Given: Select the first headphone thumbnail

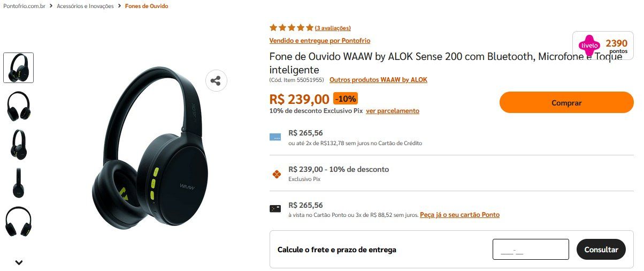Looking at the screenshot, I should [x=19, y=67].
